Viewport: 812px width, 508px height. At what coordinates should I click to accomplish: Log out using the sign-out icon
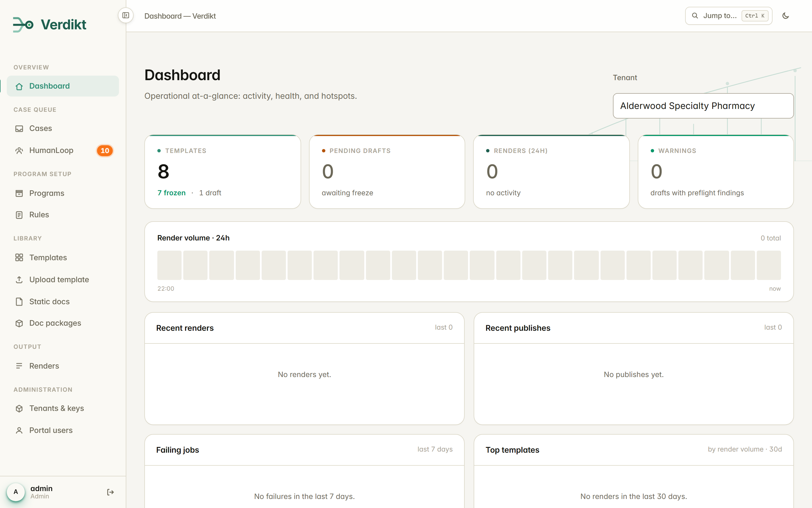(x=111, y=492)
